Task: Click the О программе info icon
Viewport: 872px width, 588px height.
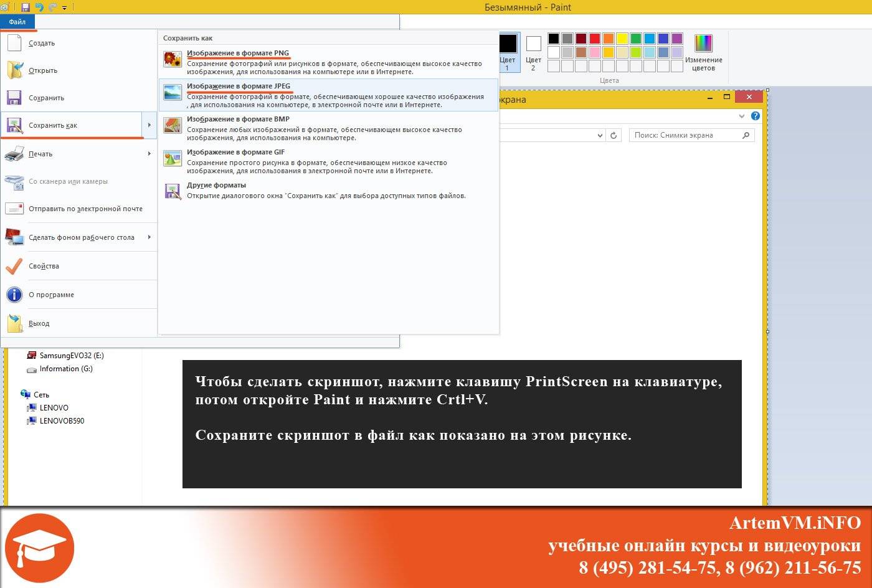Action: pos(14,295)
